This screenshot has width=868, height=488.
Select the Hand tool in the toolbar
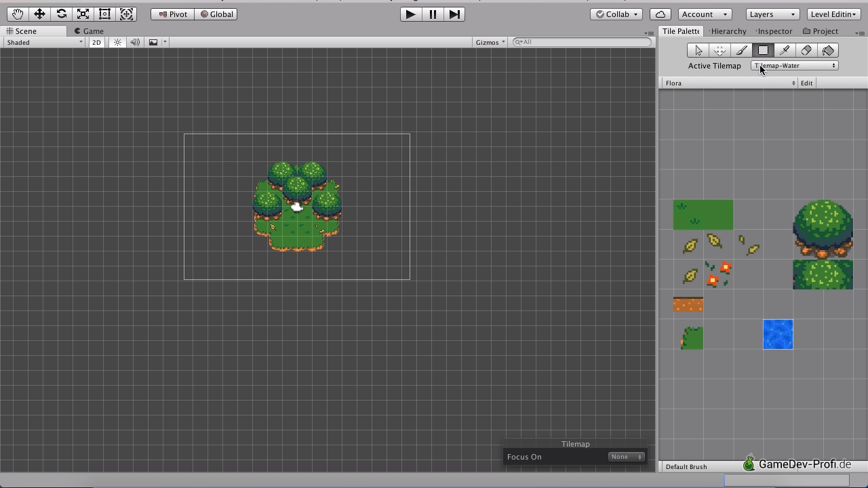(18, 14)
